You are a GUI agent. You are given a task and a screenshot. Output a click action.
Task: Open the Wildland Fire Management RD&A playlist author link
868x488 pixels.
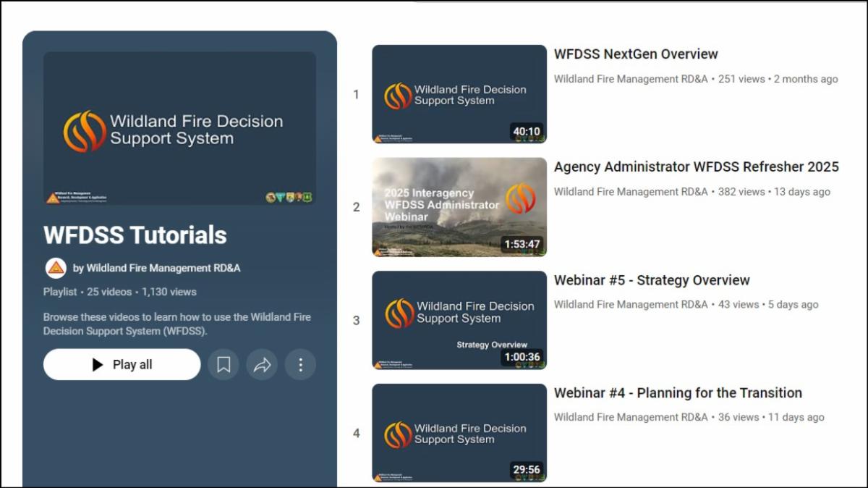(x=156, y=268)
